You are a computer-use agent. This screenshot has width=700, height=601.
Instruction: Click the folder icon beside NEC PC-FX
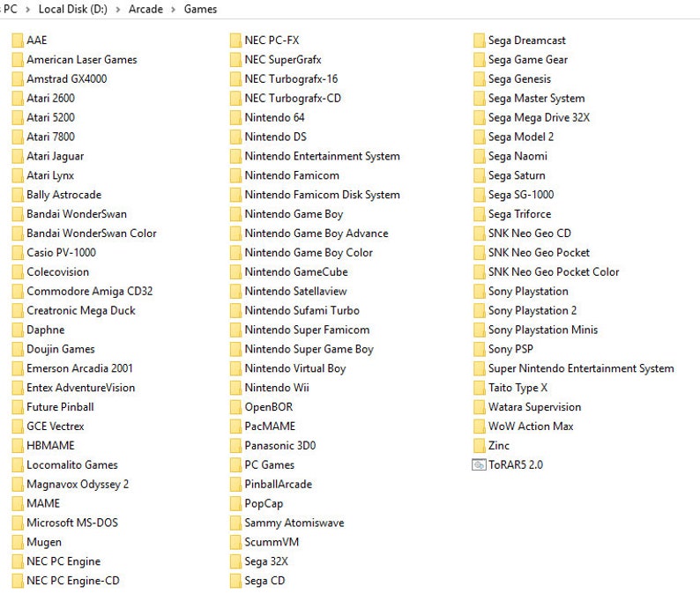pyautogui.click(x=235, y=41)
